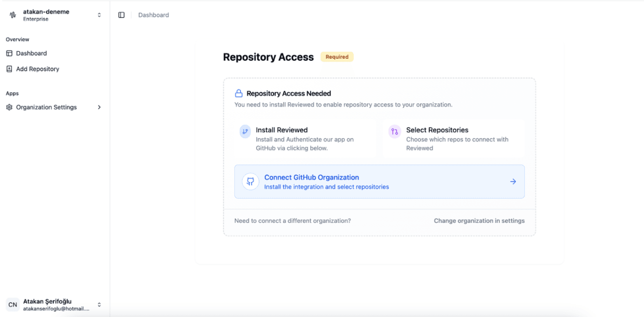Screen dimensions: 644x317
Task: Open the Atakan Şerifoğlu user menu
Action: tap(55, 305)
